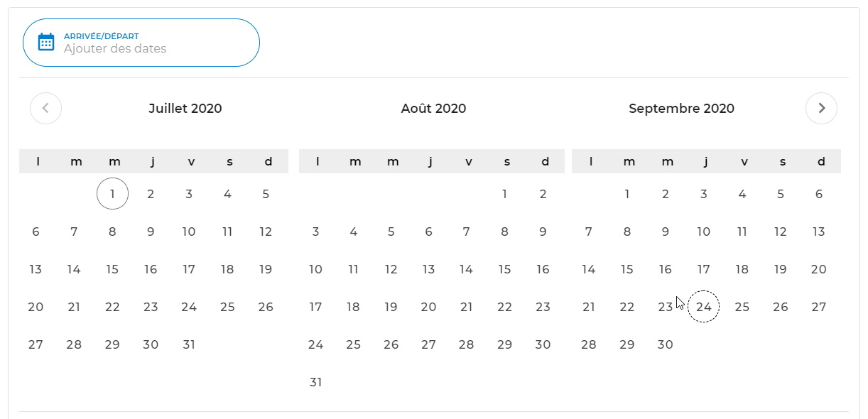Select September 30 in Septembre 2020
The height and width of the screenshot is (419, 868).
(666, 344)
